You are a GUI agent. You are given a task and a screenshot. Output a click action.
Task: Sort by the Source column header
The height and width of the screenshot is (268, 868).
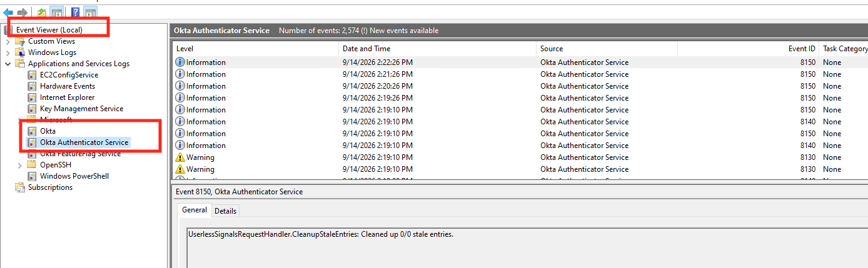coord(607,49)
